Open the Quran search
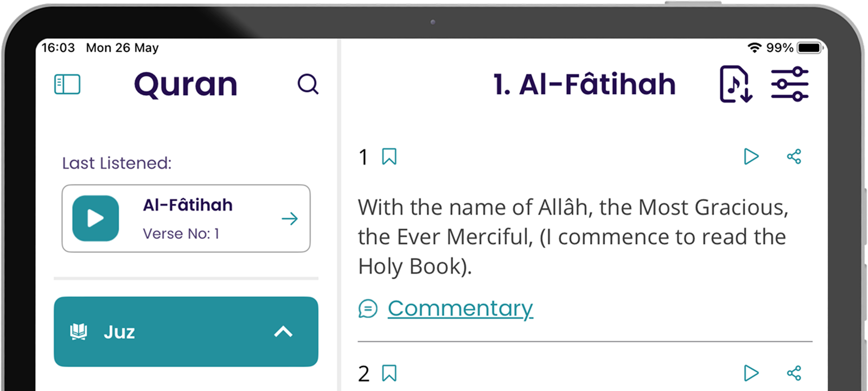The height and width of the screenshot is (391, 868). [x=308, y=84]
